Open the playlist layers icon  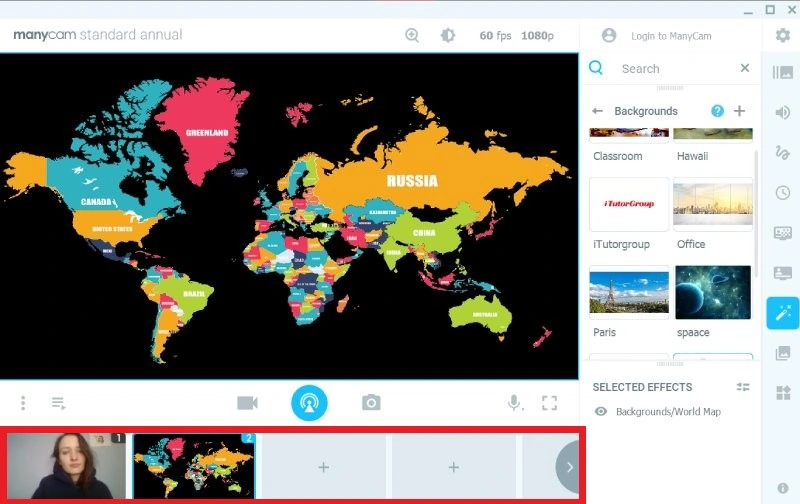59,403
